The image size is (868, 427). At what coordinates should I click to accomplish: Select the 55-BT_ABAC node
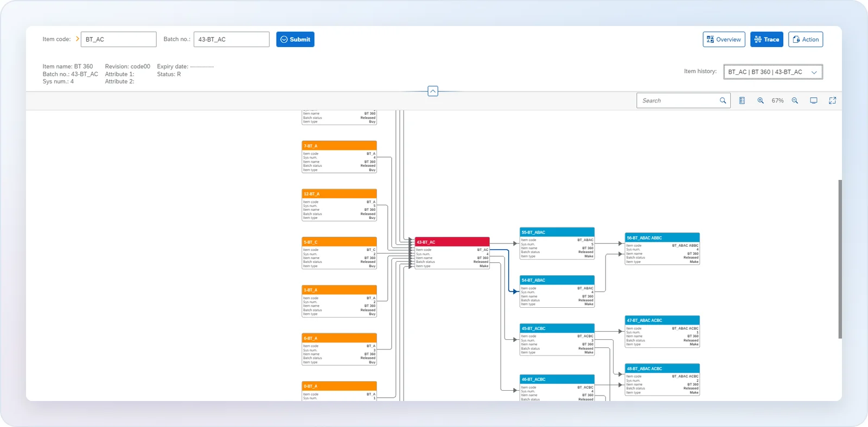tap(557, 243)
